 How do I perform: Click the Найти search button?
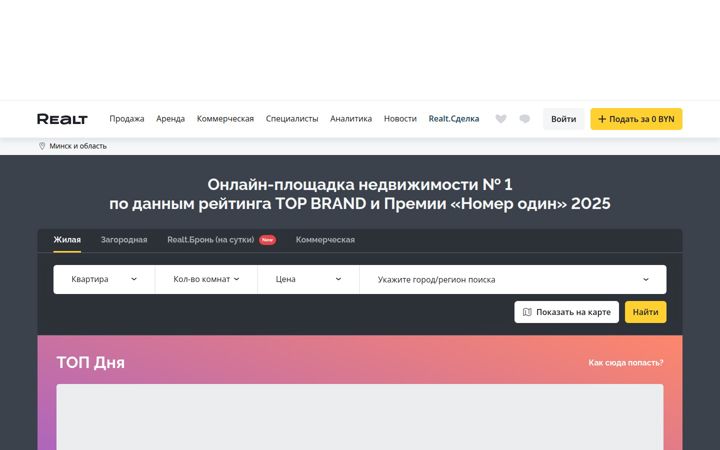click(x=646, y=312)
